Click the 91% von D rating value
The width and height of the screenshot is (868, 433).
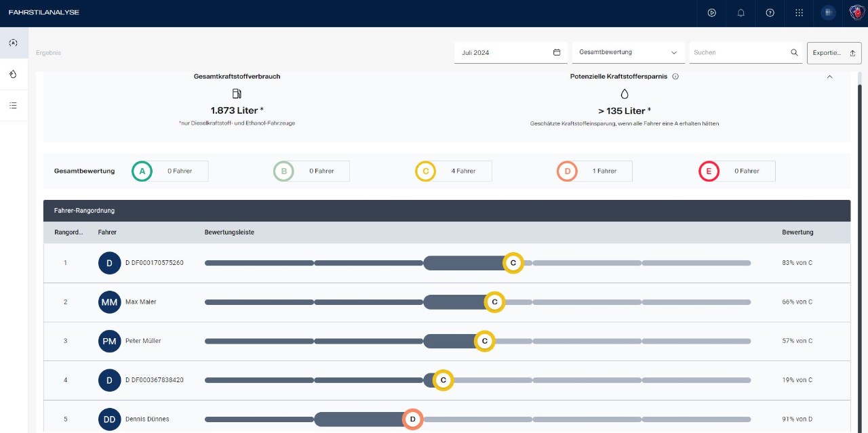click(797, 419)
